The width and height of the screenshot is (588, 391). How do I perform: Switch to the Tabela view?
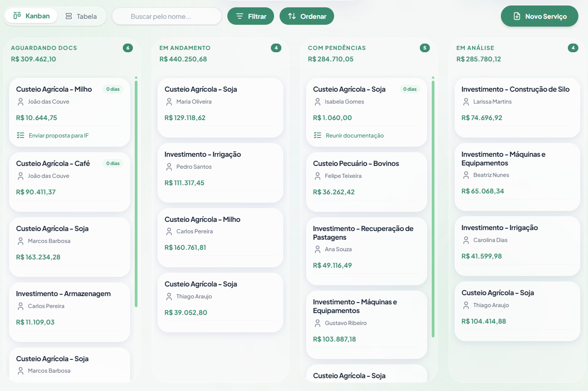[81, 17]
